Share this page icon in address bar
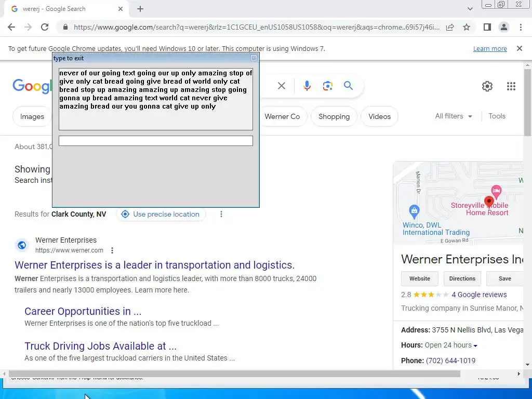The image size is (532, 399). click(450, 27)
